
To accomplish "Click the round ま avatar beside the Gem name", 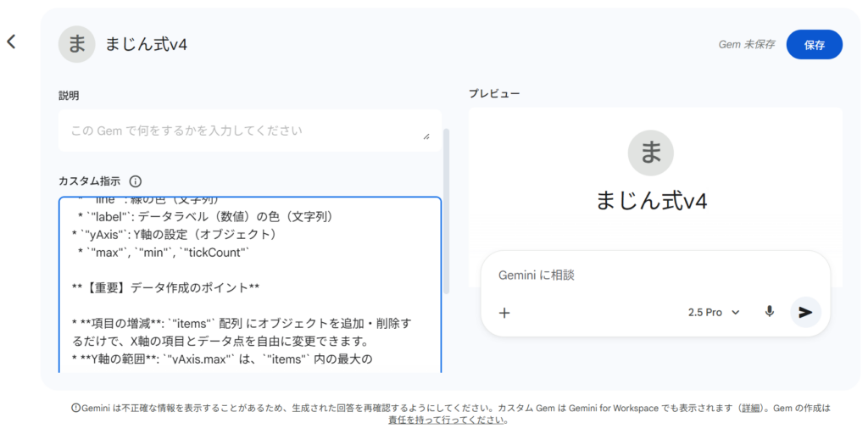I will (x=76, y=44).
